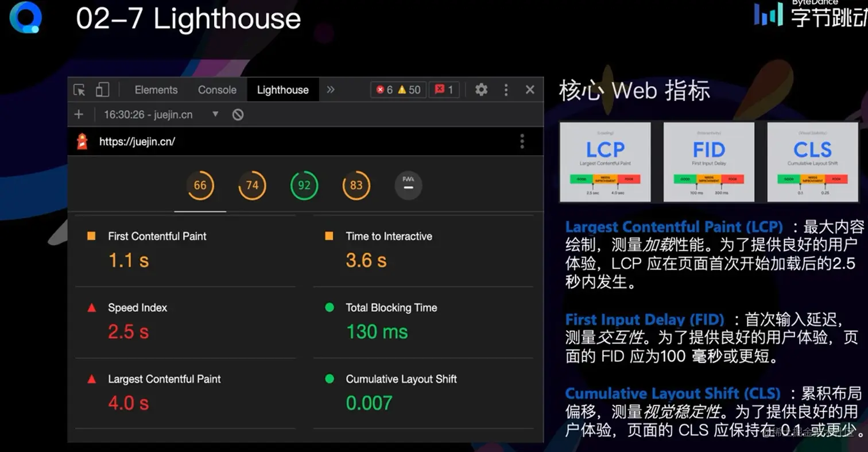Image resolution: width=868 pixels, height=452 pixels.
Task: Click the ByteDance logo at top right
Action: tap(811, 14)
